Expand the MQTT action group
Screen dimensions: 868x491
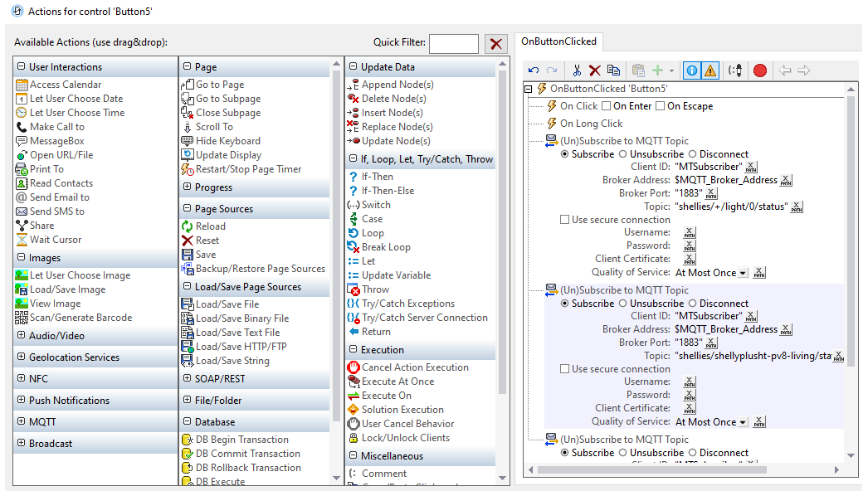(22, 422)
